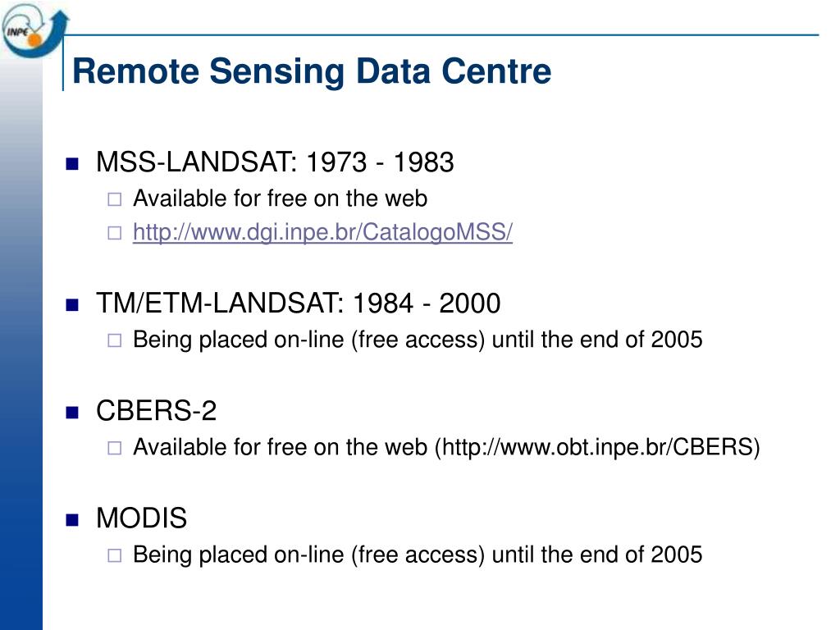This screenshot has width=840, height=630.
Task: Click hollow box beside MODIS 'Being placed on-line'
Action: point(114,555)
